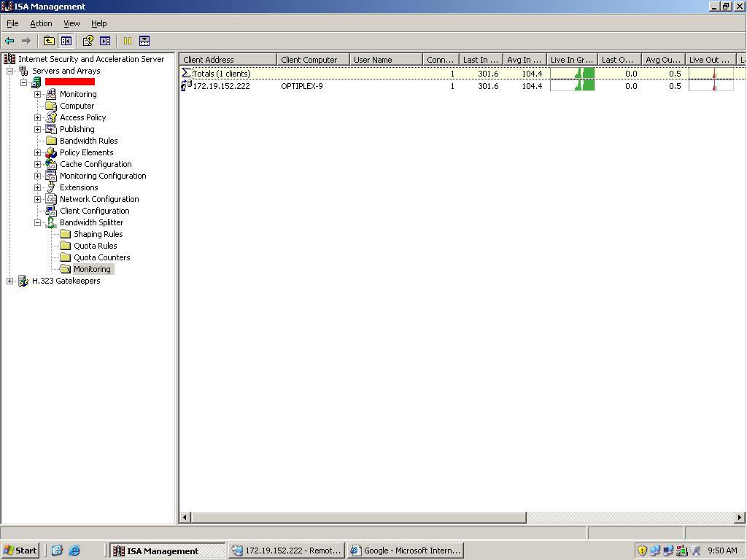Click the Publishing tree icon

pyautogui.click(x=51, y=129)
